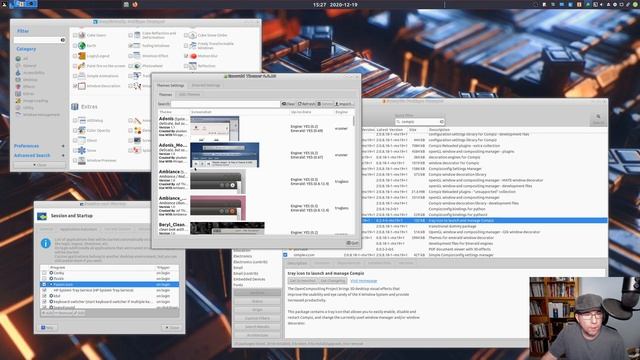Click the Reflection plugin icon
Image resolution: width=640 pixels, height=360 pixels.
coord(193,66)
